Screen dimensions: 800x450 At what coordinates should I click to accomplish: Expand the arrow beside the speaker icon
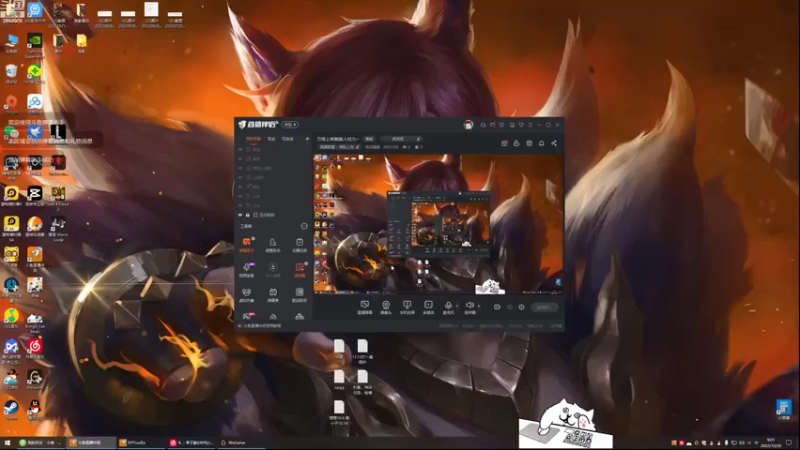click(479, 306)
